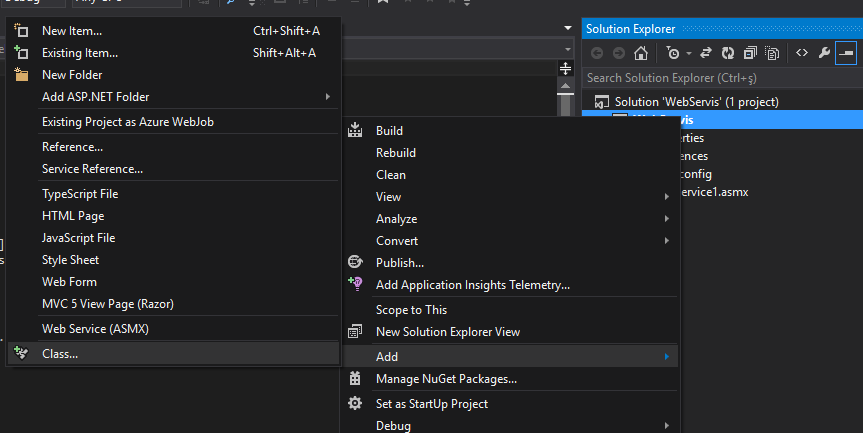Open Manage NuGet Packages...

pyautogui.click(x=510, y=379)
